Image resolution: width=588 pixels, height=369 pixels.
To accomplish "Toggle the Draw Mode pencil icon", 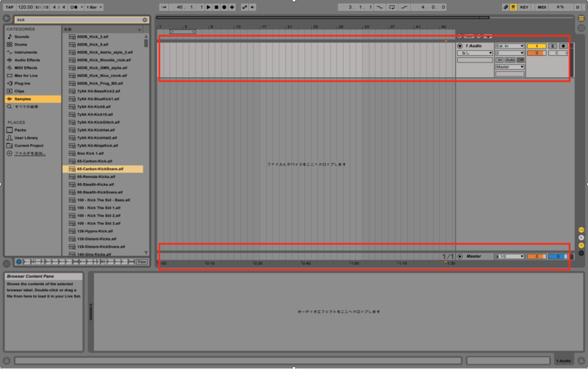I will pos(506,7).
